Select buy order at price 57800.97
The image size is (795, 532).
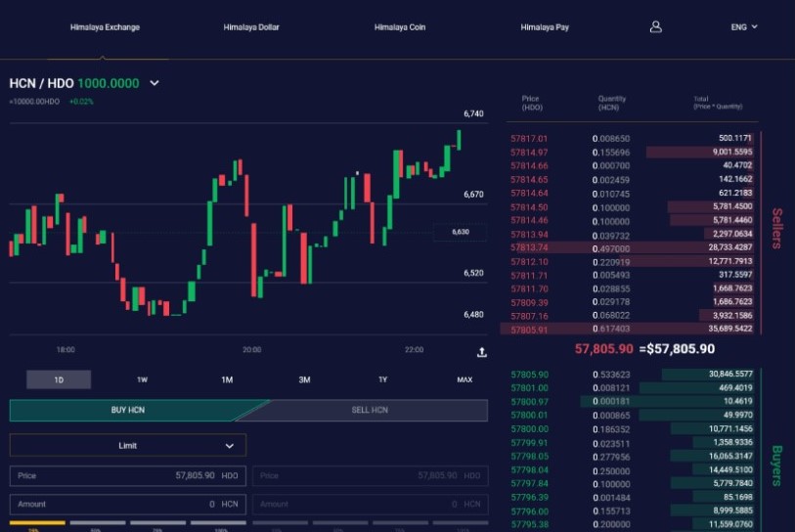[x=632, y=401]
